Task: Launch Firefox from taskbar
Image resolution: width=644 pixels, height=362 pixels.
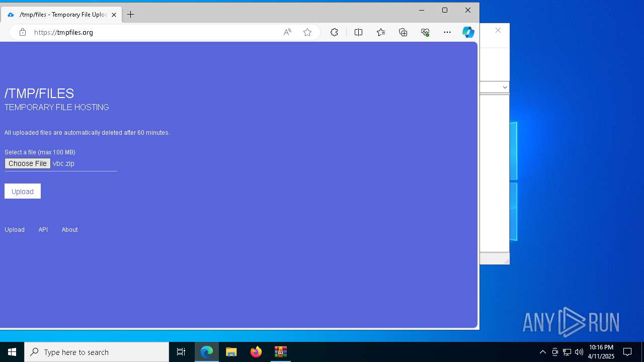Action: click(256, 352)
